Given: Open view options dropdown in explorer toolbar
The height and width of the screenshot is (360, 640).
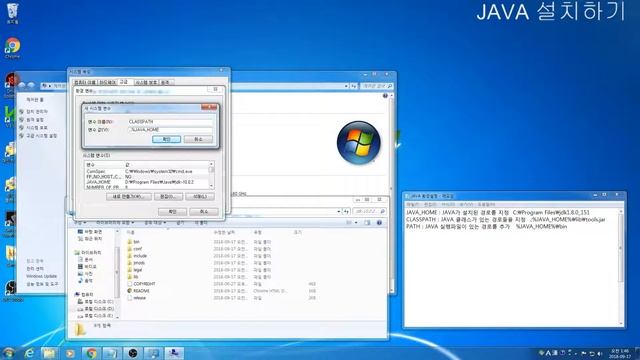Looking at the screenshot, I should coord(356,222).
